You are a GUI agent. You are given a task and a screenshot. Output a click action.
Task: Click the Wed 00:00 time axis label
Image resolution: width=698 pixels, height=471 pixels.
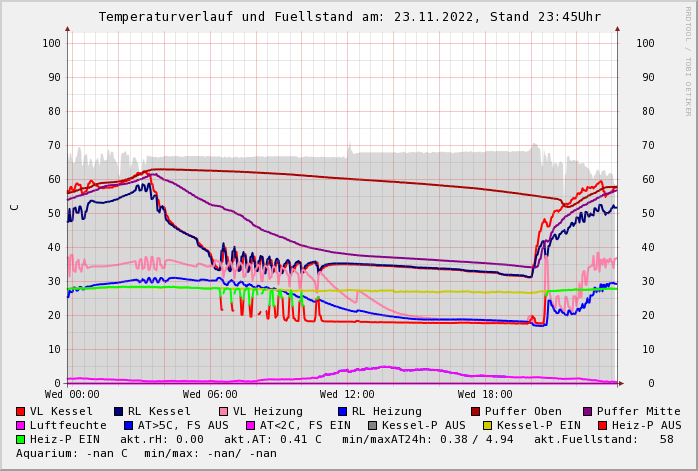tap(72, 395)
